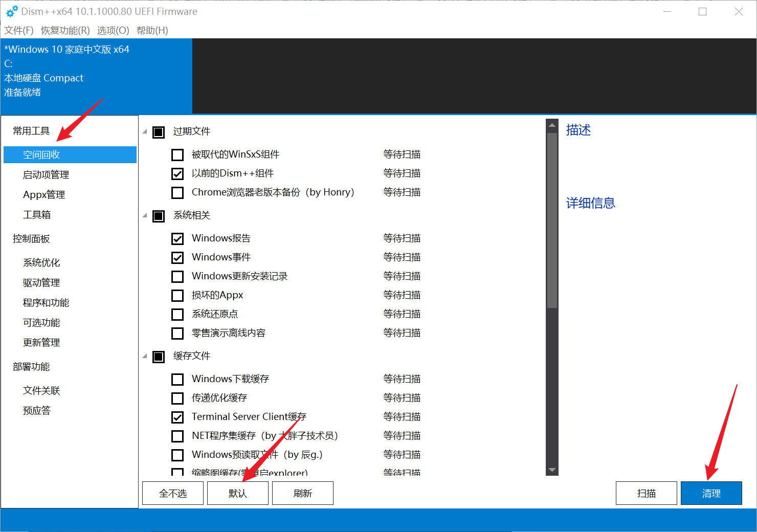Toggle the 缓存文件 group checkbox
Viewport: 757px width, 532px height.
tap(159, 357)
